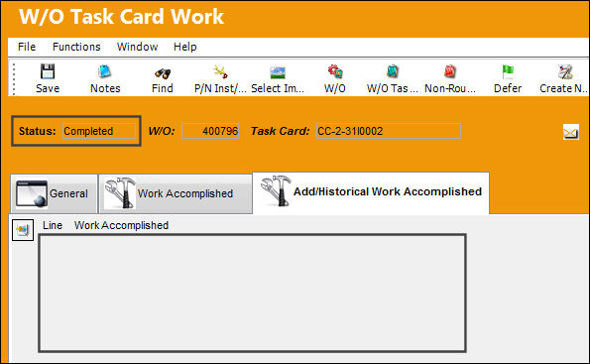Open the Notes toolbar icon
The height and width of the screenshot is (364, 590).
tap(104, 71)
